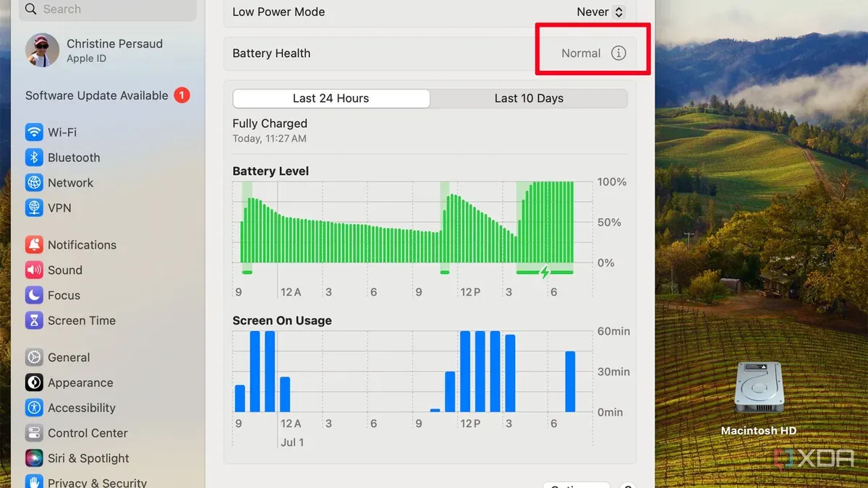This screenshot has width=868, height=488.
Task: Click the Bluetooth sidebar icon
Action: [34, 158]
